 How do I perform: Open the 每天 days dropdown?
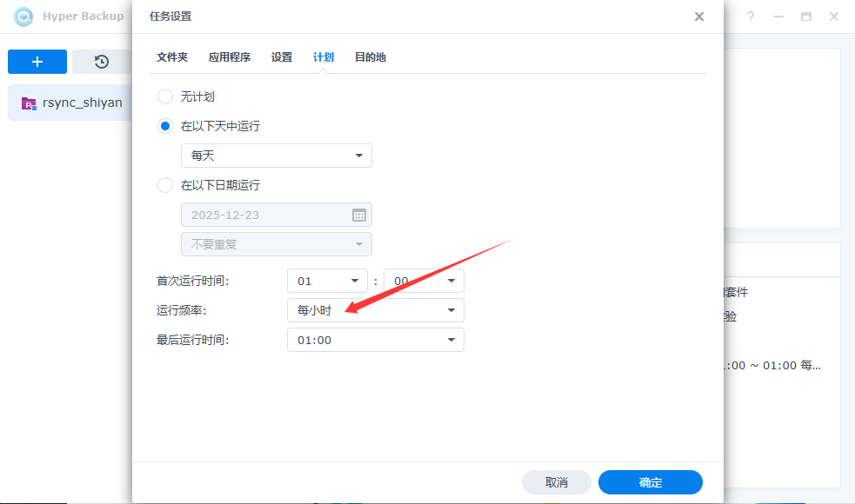(x=277, y=156)
